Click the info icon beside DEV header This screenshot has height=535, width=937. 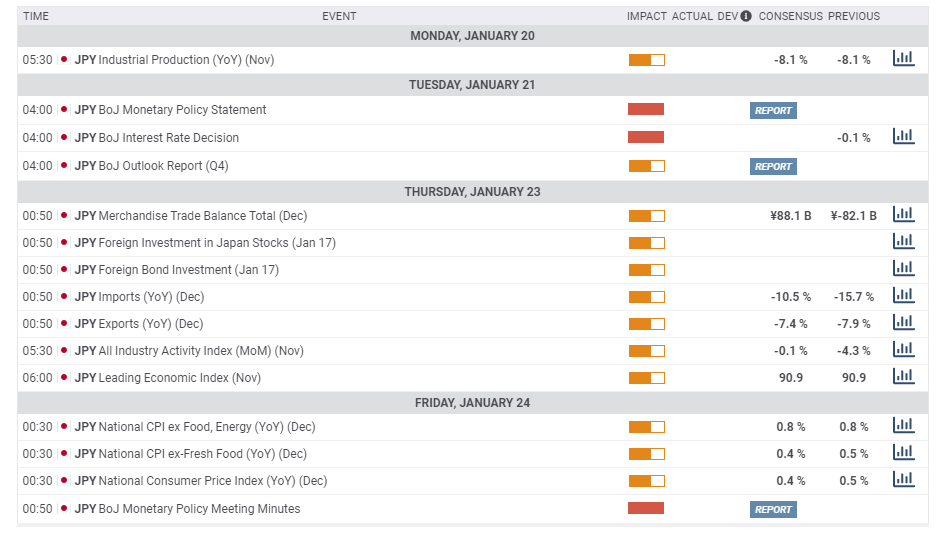(746, 16)
